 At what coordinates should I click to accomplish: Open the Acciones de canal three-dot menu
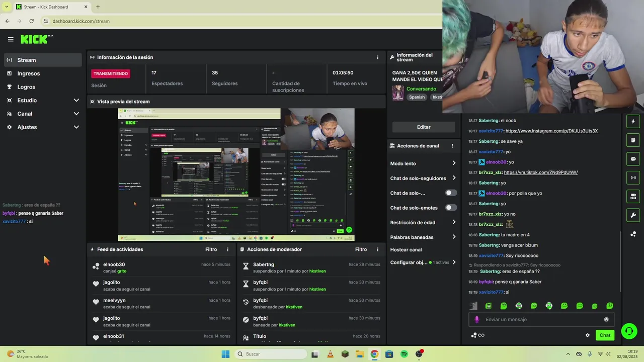click(x=452, y=146)
